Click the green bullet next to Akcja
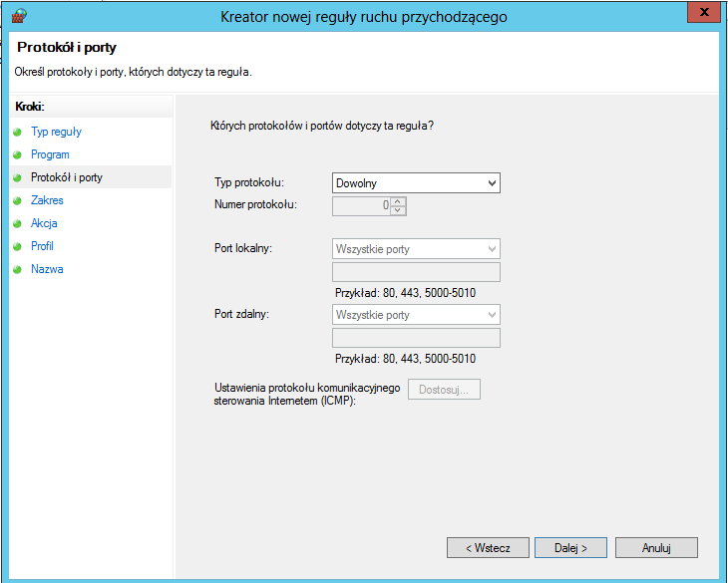Image resolution: width=728 pixels, height=583 pixels. coord(18,223)
